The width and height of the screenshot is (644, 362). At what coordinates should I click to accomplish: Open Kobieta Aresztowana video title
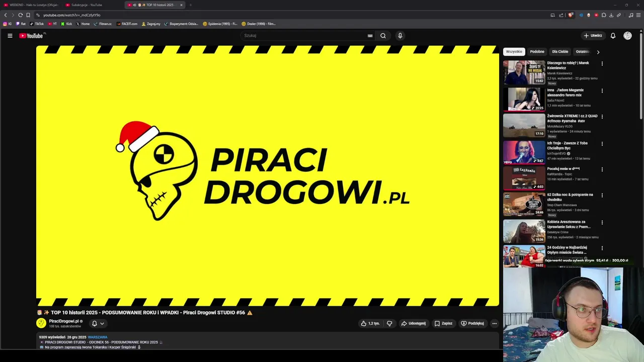coord(569,224)
